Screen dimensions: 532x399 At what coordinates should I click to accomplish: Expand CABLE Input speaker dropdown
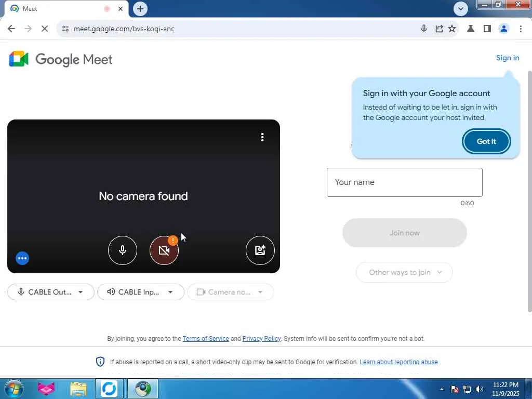[x=141, y=292]
